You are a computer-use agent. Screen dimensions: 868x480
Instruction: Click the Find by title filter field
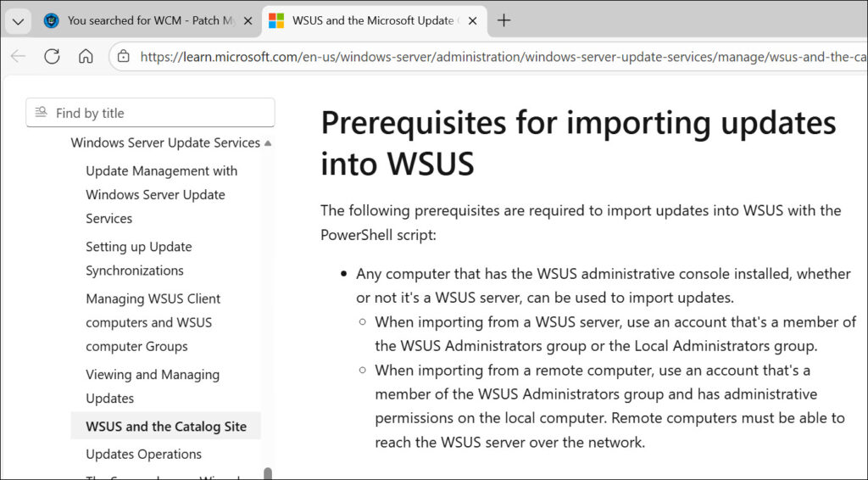(161, 113)
